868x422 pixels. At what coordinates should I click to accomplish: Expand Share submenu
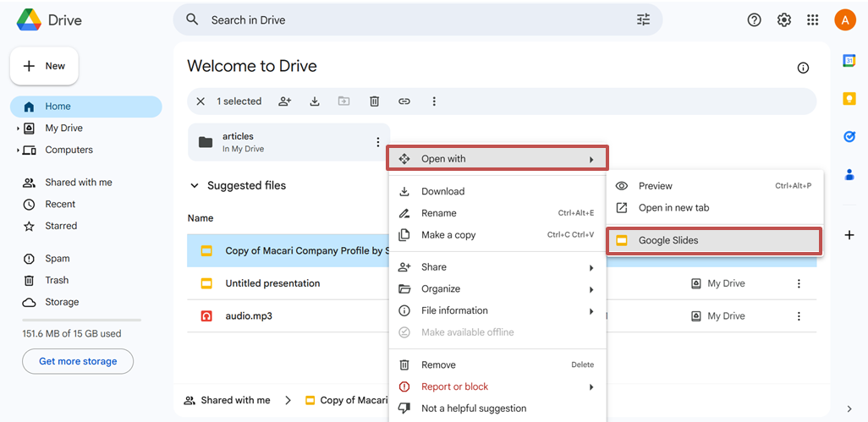point(497,267)
